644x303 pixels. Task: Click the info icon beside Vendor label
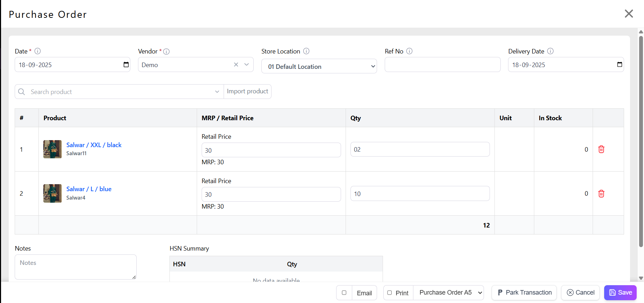(166, 51)
